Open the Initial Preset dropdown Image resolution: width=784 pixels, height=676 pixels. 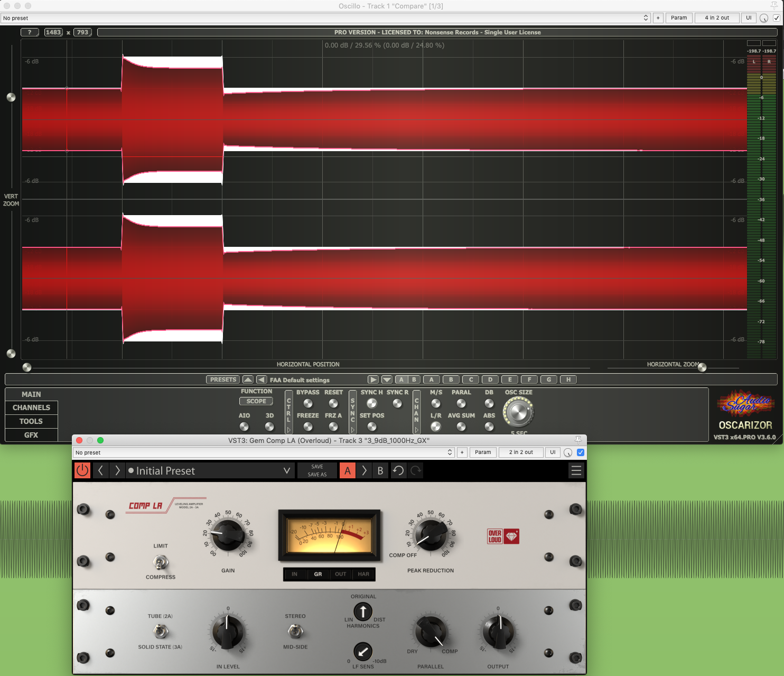pos(209,470)
